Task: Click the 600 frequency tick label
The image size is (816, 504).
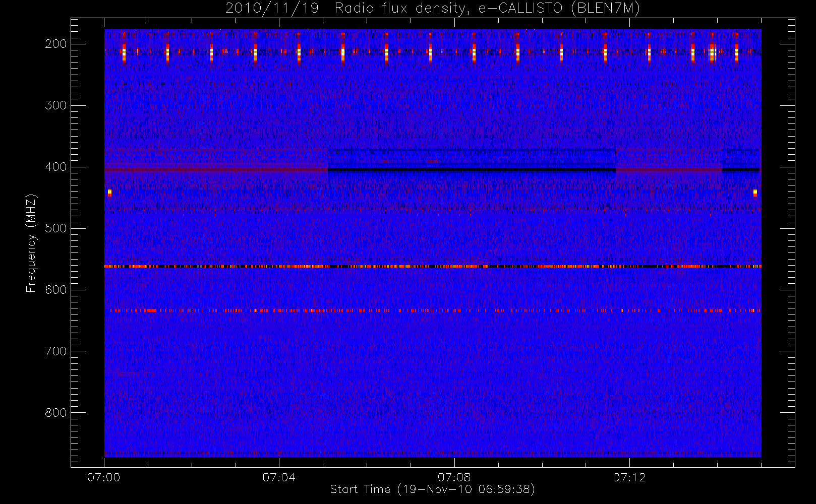Action: pos(56,290)
